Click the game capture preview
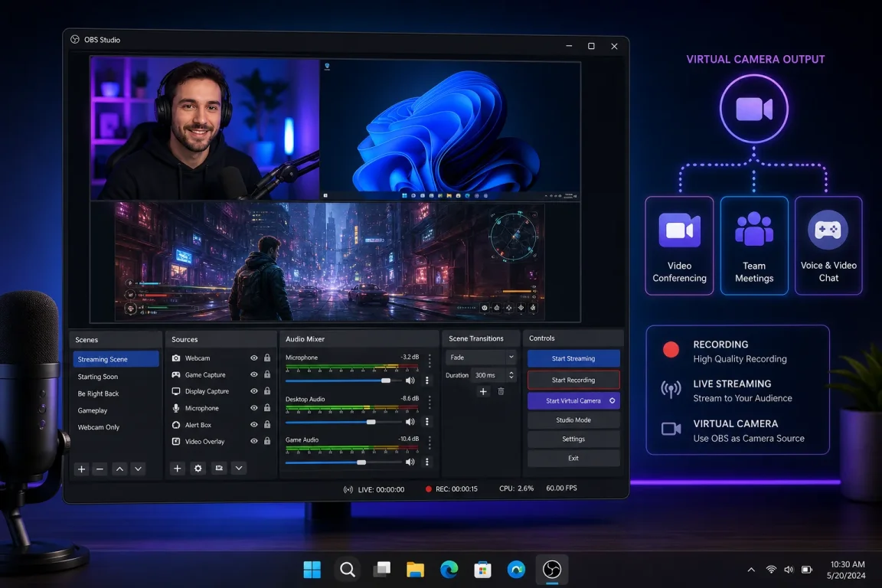The height and width of the screenshot is (588, 882). (x=330, y=262)
